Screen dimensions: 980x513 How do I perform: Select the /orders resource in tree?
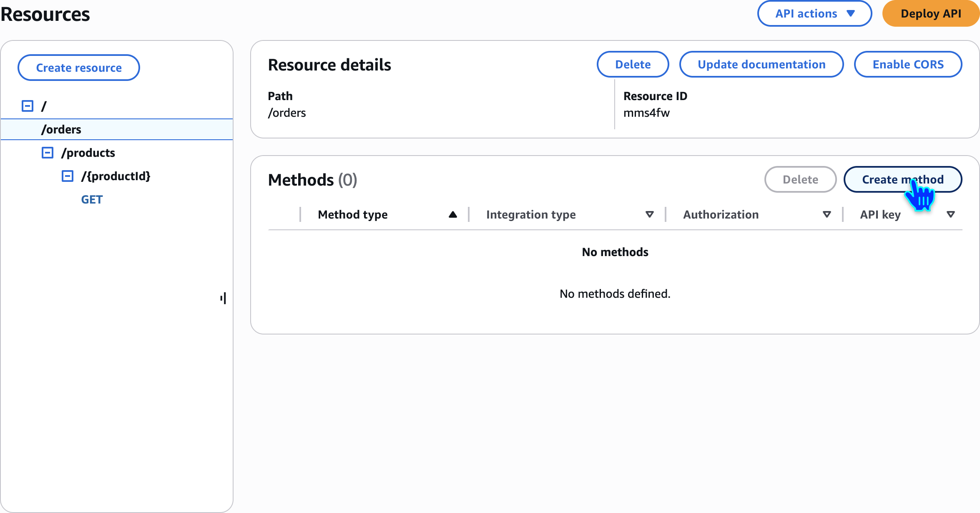(x=61, y=129)
